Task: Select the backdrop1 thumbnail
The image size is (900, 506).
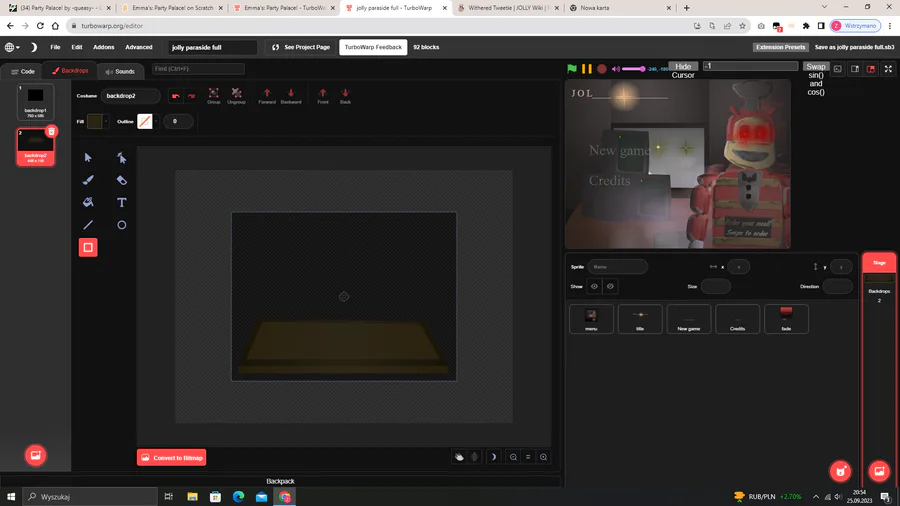Action: 35,102
